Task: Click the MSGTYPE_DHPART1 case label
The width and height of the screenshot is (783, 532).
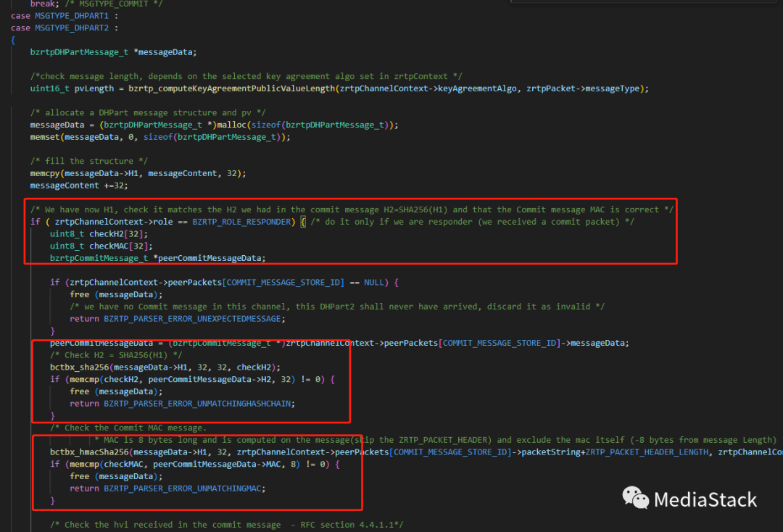Action: [72, 16]
